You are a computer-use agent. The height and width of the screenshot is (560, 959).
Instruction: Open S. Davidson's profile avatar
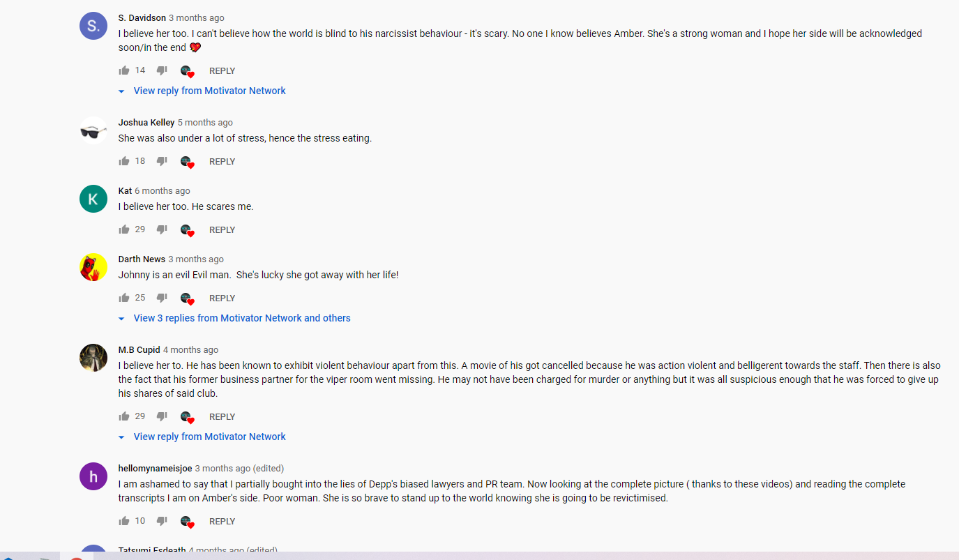[x=93, y=25]
